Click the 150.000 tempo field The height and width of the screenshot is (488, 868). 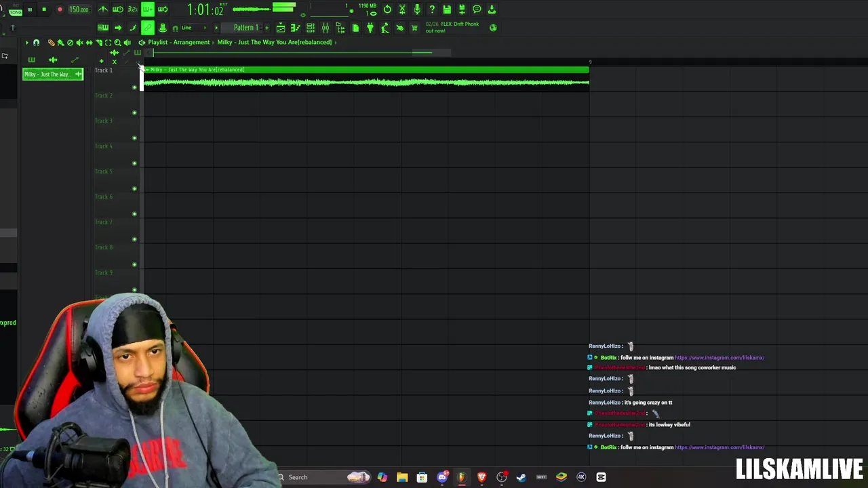[79, 9]
